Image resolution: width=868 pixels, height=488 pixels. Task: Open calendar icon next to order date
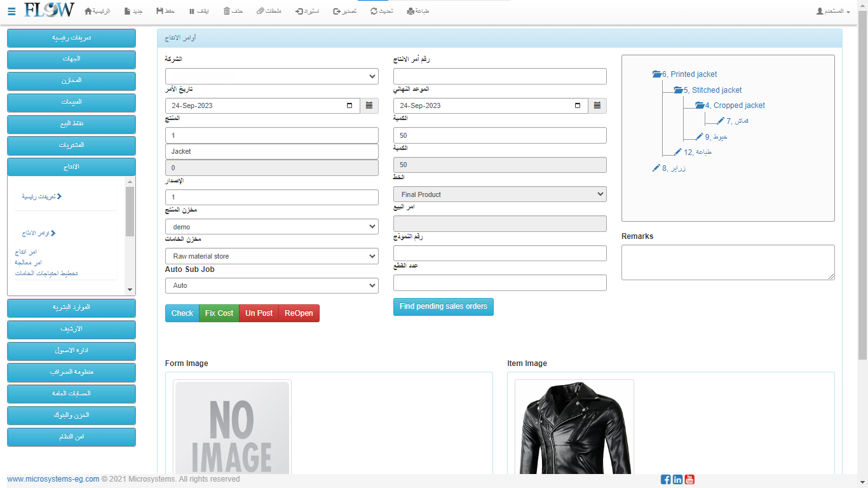coord(369,106)
